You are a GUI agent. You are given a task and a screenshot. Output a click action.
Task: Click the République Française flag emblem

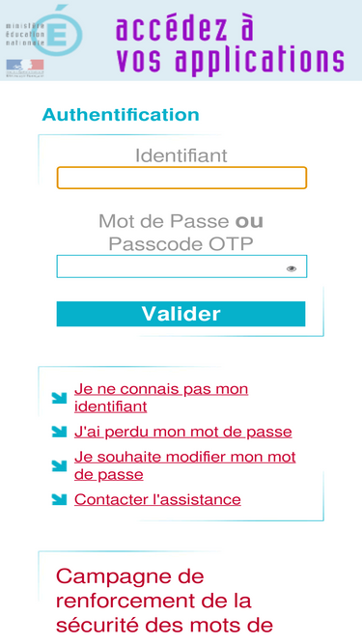click(25, 68)
